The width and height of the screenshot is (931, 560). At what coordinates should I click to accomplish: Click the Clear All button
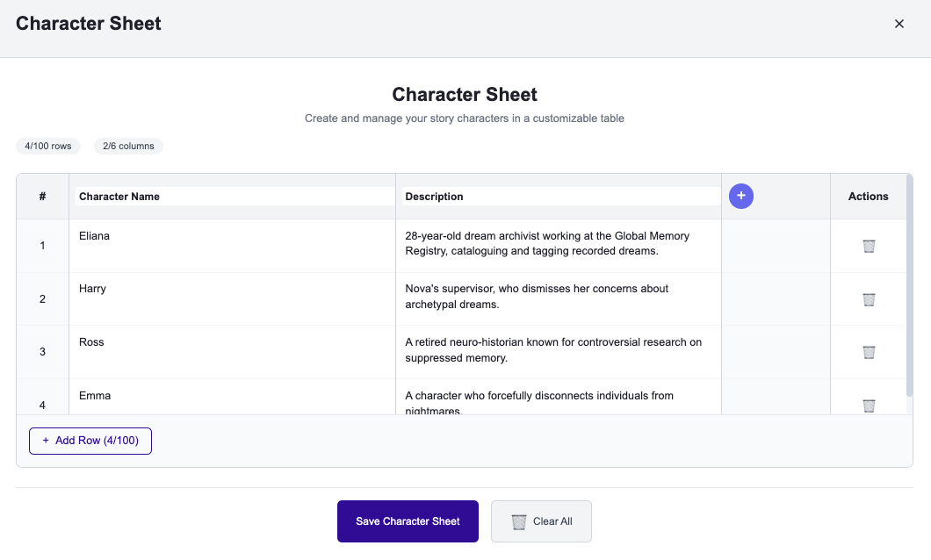point(541,521)
